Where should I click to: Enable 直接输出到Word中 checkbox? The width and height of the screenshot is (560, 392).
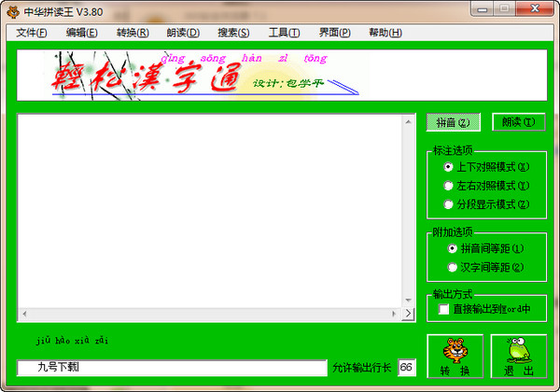[444, 308]
